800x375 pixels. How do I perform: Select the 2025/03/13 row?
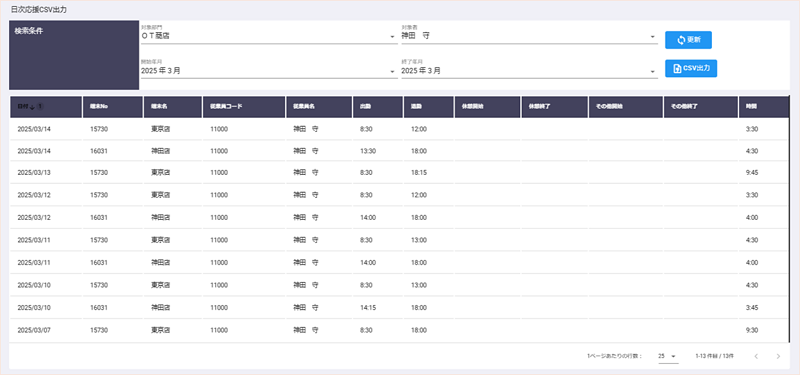click(399, 172)
